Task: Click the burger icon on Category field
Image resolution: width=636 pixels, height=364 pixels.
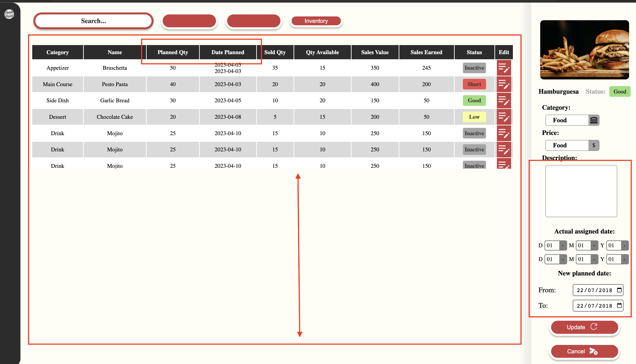Action: tap(594, 120)
